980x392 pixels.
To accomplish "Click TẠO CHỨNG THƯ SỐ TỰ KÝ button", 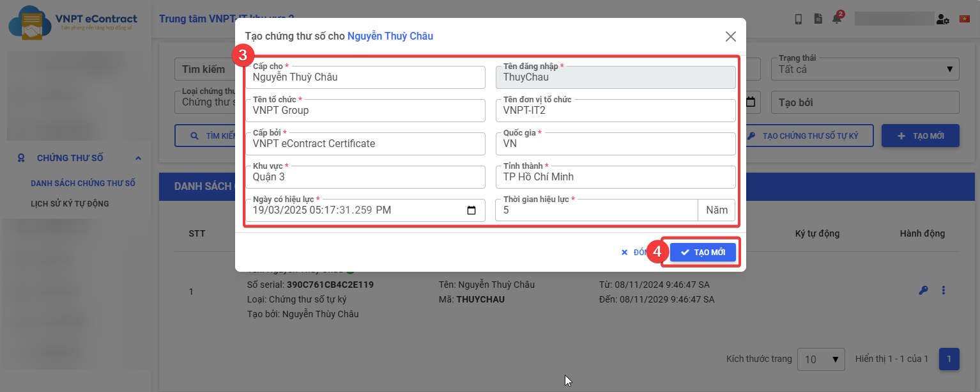I will pos(805,136).
